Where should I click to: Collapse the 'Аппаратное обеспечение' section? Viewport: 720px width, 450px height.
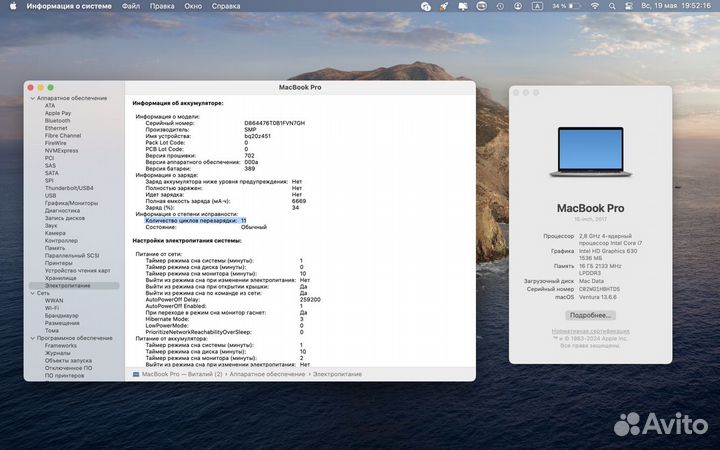tap(33, 98)
